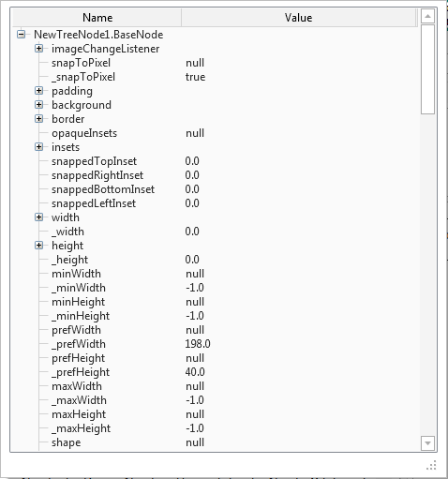Image resolution: width=448 pixels, height=479 pixels.
Task: Expand the height node
Action: click(x=39, y=246)
